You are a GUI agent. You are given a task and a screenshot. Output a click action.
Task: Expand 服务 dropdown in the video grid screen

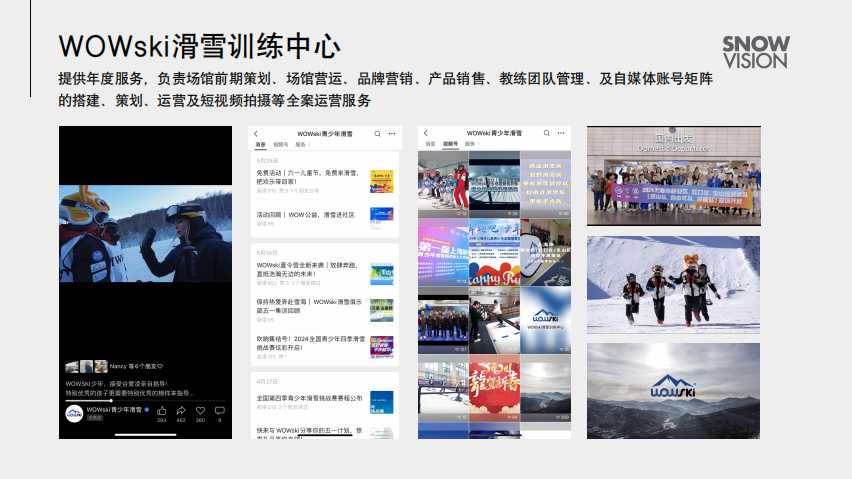471,144
